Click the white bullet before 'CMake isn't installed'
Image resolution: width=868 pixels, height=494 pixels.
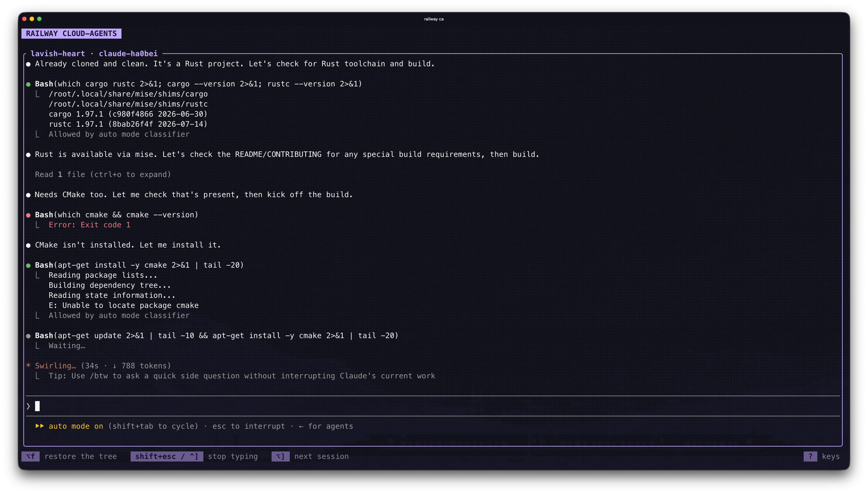tap(29, 245)
